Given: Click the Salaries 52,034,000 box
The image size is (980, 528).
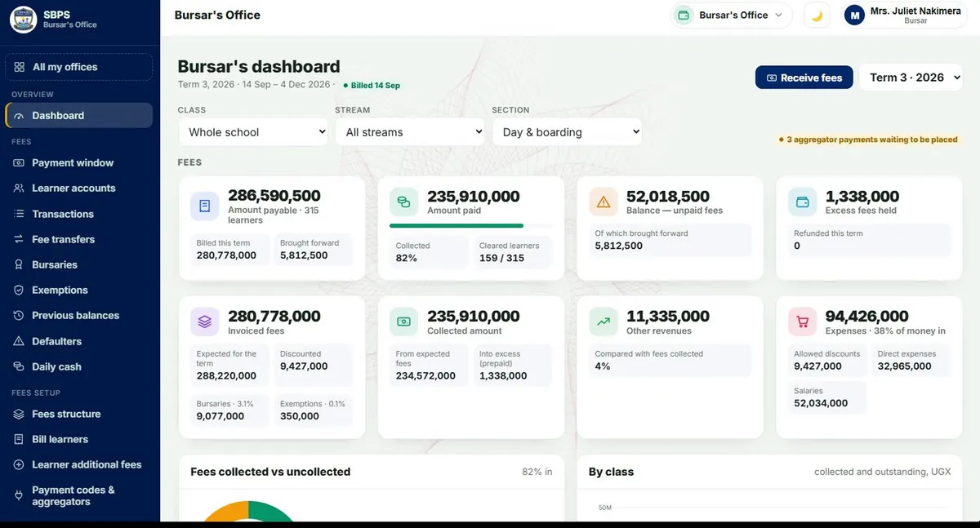Looking at the screenshot, I should point(828,397).
